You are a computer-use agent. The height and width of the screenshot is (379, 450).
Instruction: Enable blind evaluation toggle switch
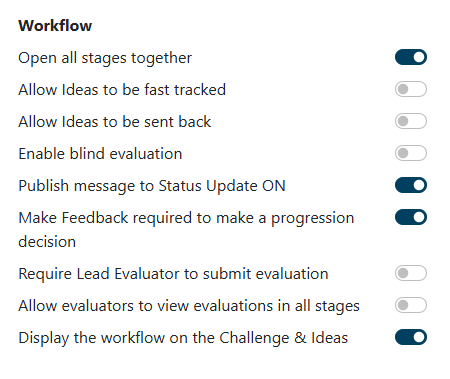411,153
